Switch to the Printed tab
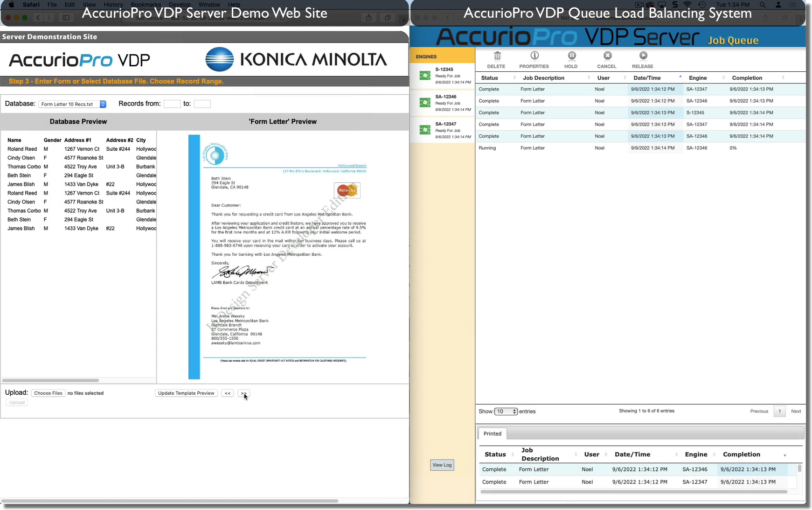 (x=492, y=433)
